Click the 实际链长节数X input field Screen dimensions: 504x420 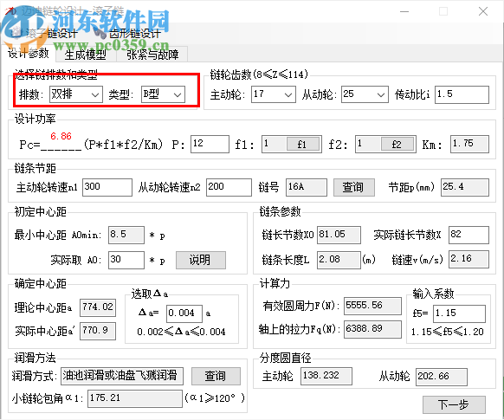[x=469, y=235]
